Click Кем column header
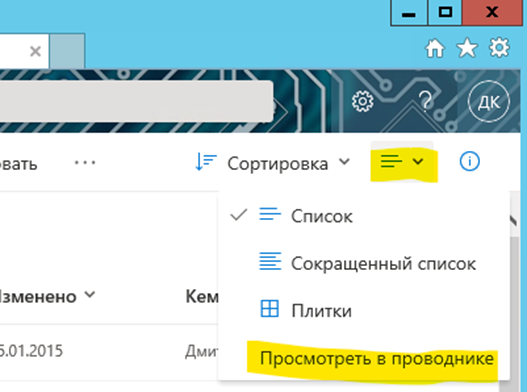Viewport: 527px width, 392px height. pyautogui.click(x=202, y=297)
